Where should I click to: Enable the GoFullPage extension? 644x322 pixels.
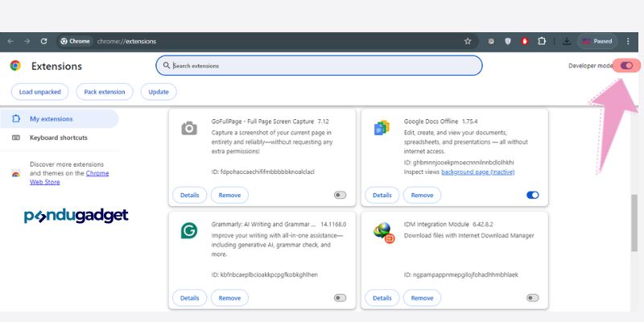(340, 195)
